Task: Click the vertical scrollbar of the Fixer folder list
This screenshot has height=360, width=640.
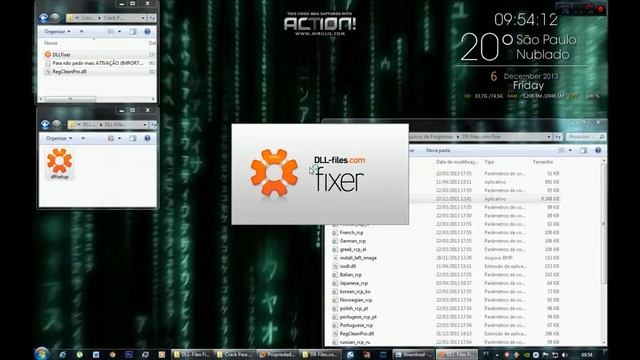Action: pyautogui.click(x=604, y=224)
